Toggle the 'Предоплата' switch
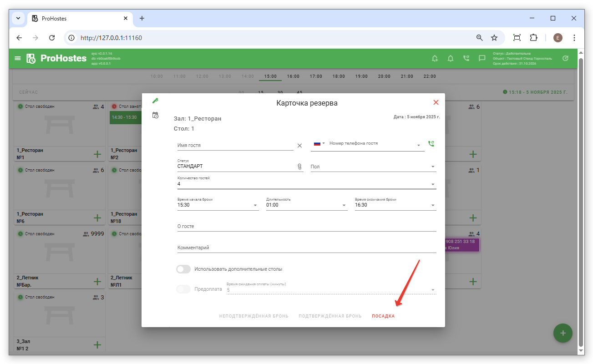The width and height of the screenshot is (593, 364). 183,289
